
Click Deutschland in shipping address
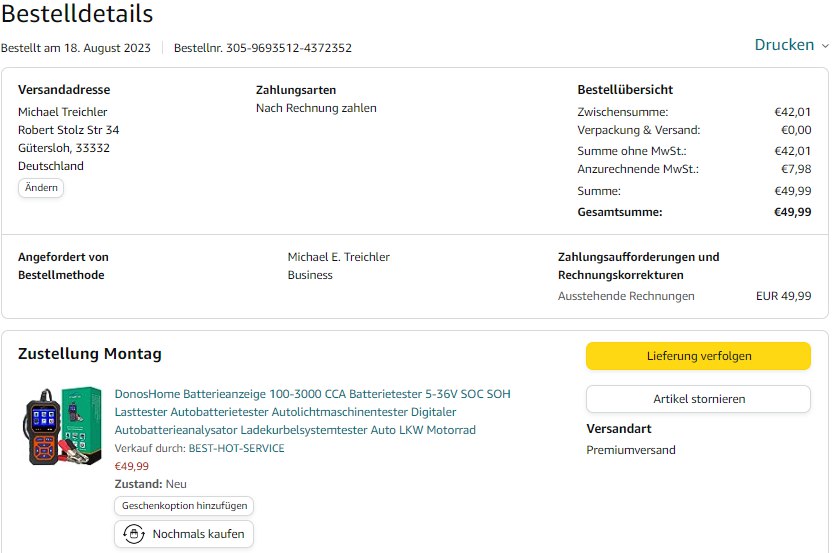51,166
